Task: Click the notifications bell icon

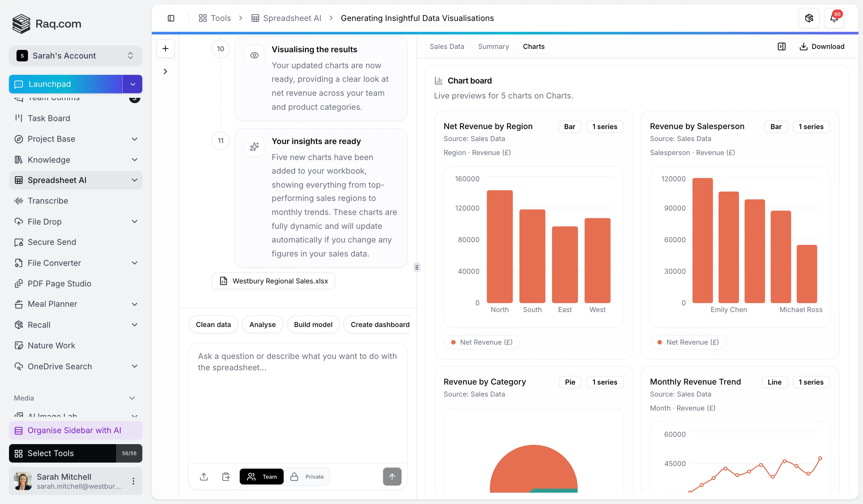Action: [834, 18]
